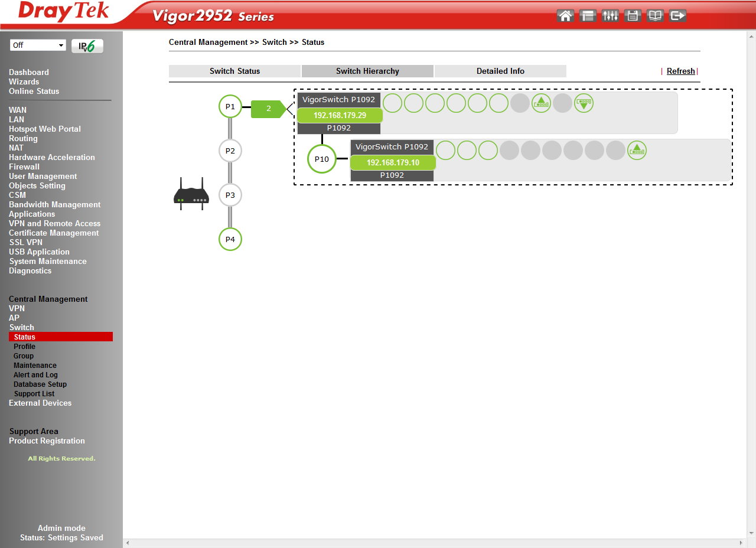Open the CSM menu

tap(17, 195)
